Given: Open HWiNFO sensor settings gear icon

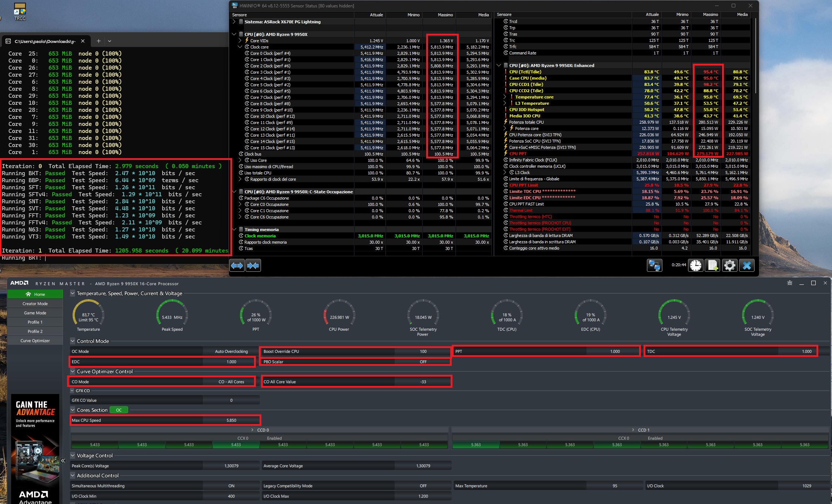Looking at the screenshot, I should [x=730, y=265].
